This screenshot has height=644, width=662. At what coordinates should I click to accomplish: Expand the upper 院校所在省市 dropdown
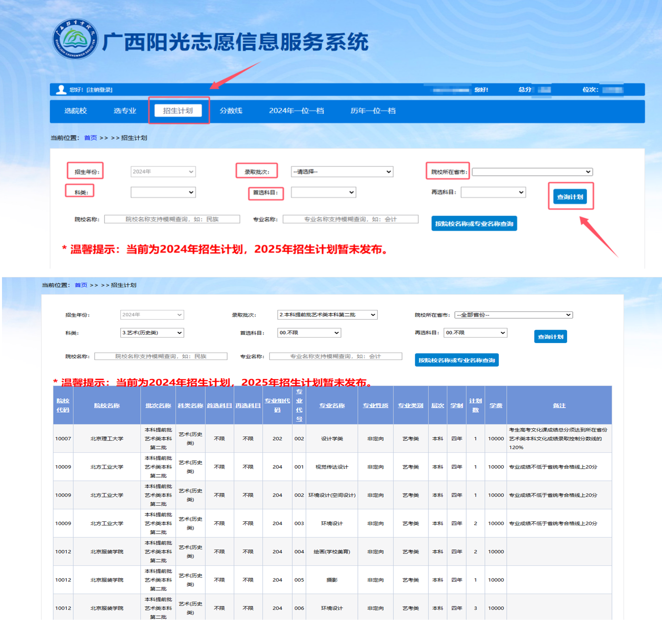(x=532, y=172)
